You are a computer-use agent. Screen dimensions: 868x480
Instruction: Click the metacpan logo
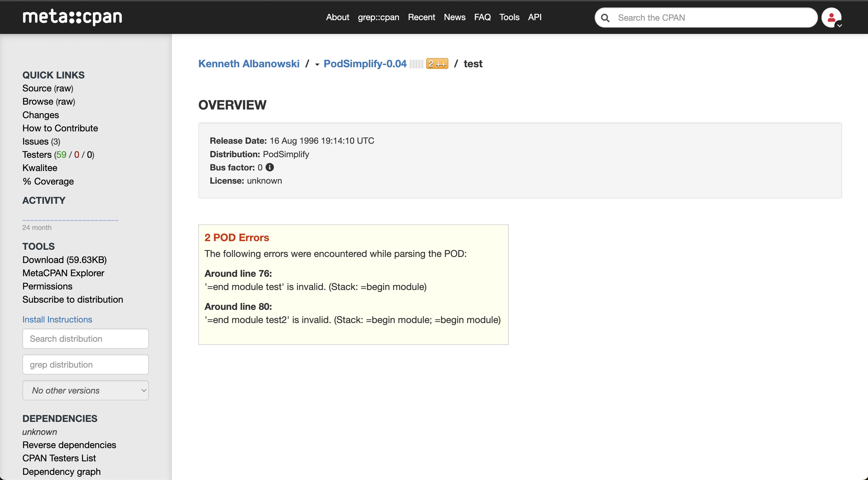72,17
